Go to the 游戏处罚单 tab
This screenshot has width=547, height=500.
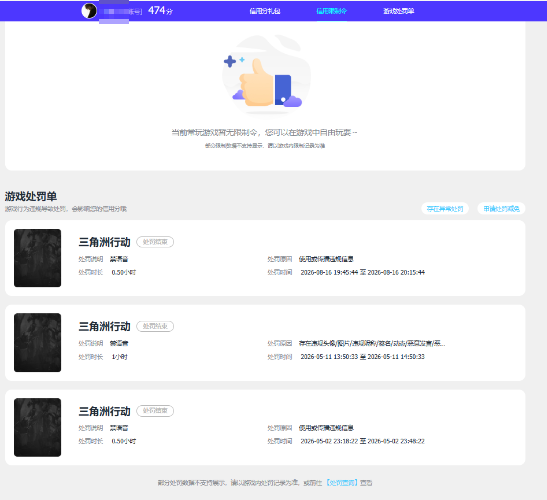[x=398, y=11]
